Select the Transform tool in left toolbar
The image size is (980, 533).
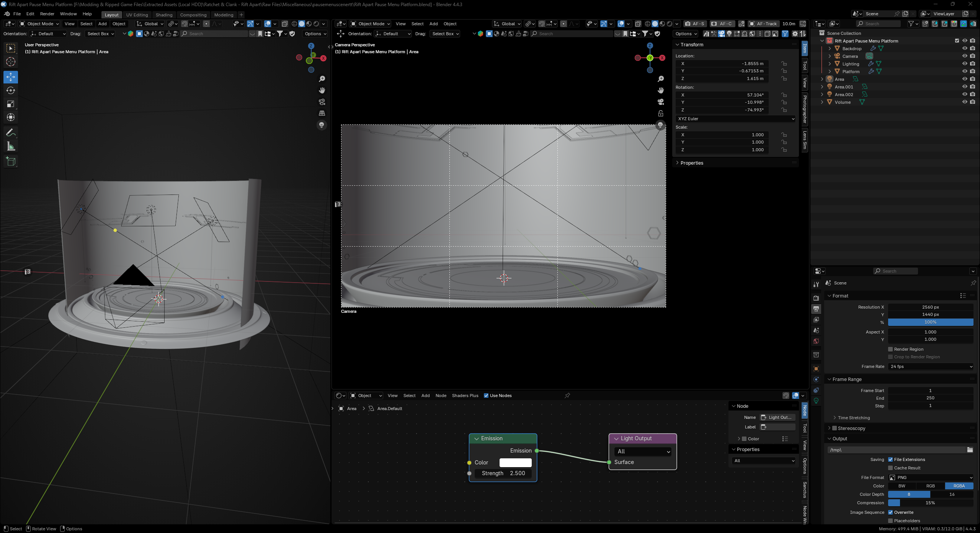pyautogui.click(x=11, y=117)
